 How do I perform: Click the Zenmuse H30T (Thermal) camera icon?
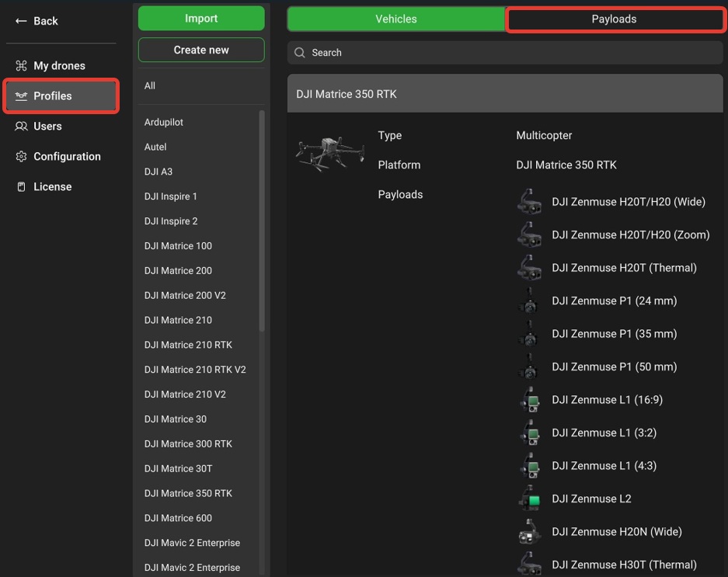530,564
